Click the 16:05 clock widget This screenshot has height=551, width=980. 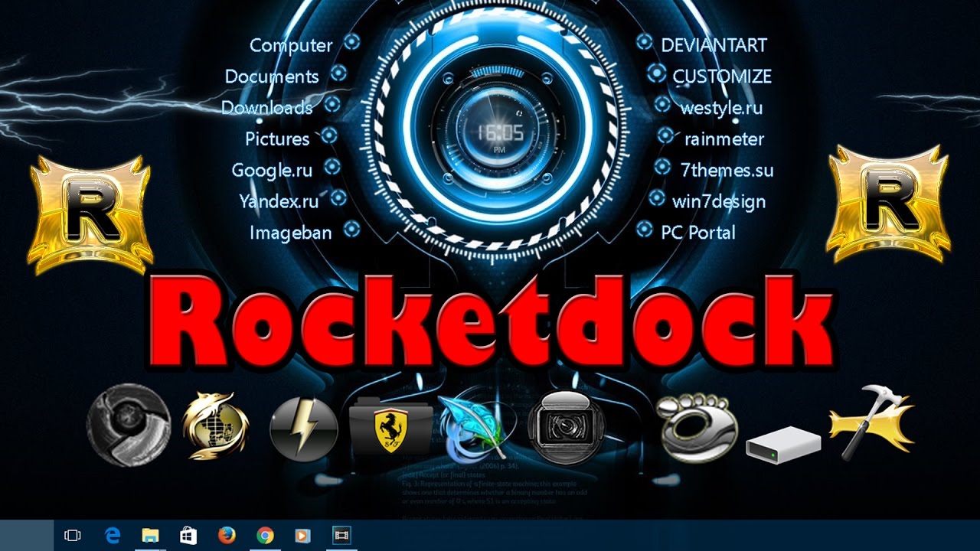pos(500,132)
